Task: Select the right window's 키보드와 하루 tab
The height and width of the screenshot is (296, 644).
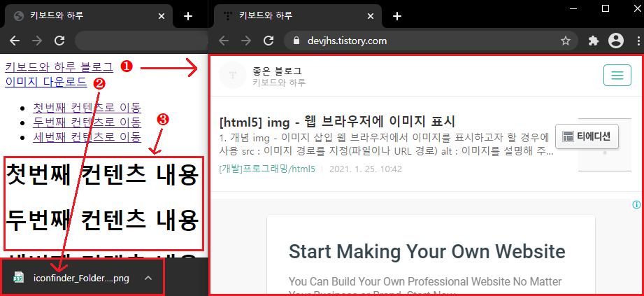Action: (x=298, y=16)
